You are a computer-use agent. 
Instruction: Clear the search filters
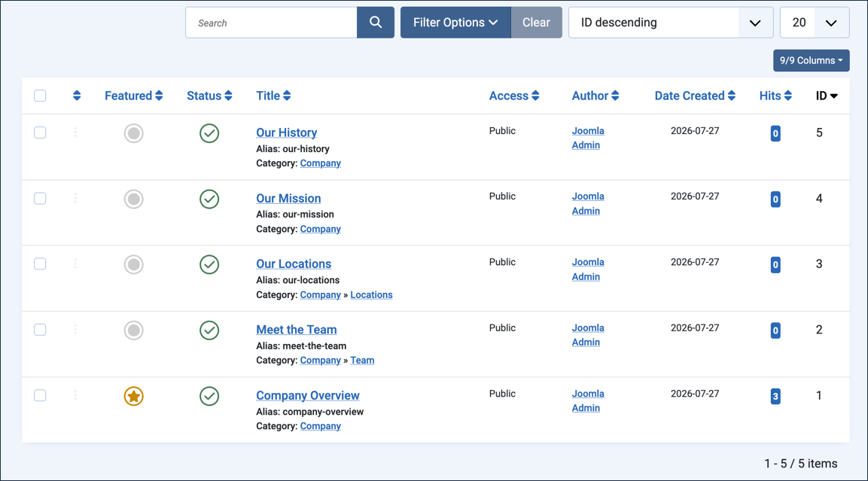pos(537,23)
